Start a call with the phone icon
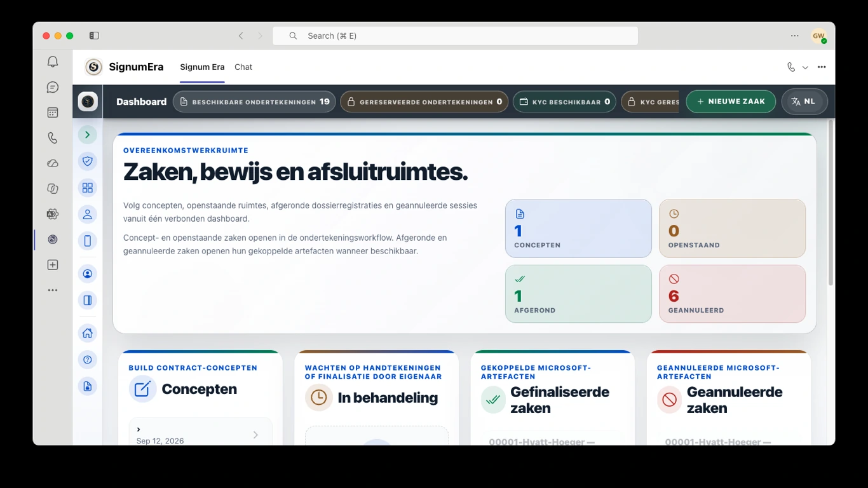Viewport: 868px width, 488px height. 791,67
